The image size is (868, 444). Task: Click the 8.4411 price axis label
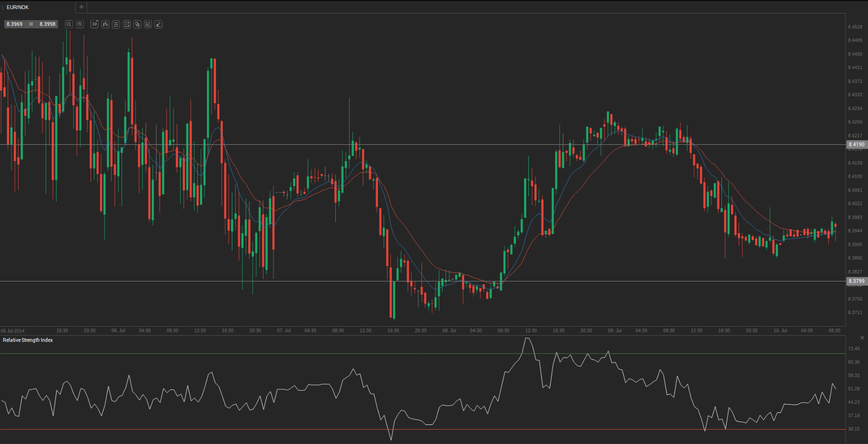[x=855, y=68]
